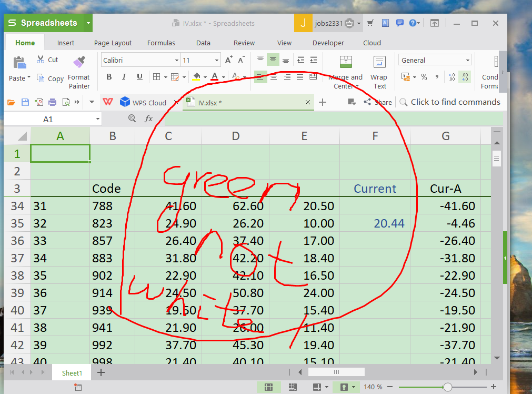Viewport: 532px width, 394px height.
Task: Select the Format Painter tool
Action: [79, 69]
